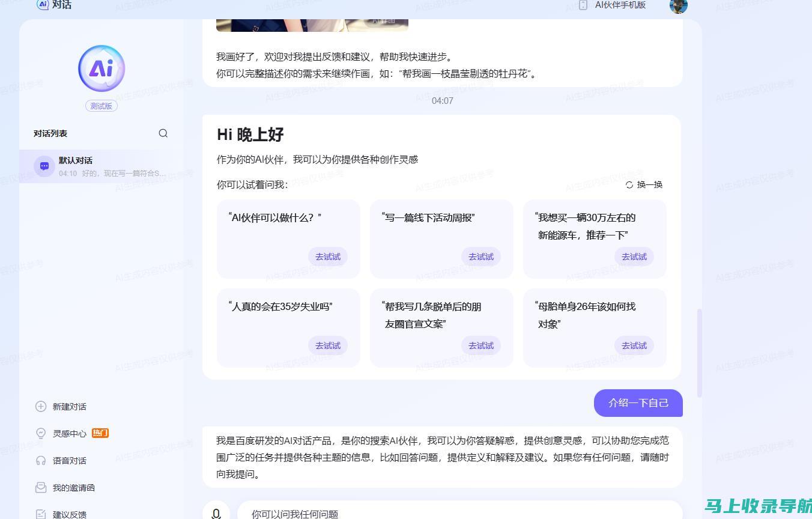Viewport: 812px width, 519px height.
Task: Click the 新建对话 plus icon
Action: (x=41, y=407)
